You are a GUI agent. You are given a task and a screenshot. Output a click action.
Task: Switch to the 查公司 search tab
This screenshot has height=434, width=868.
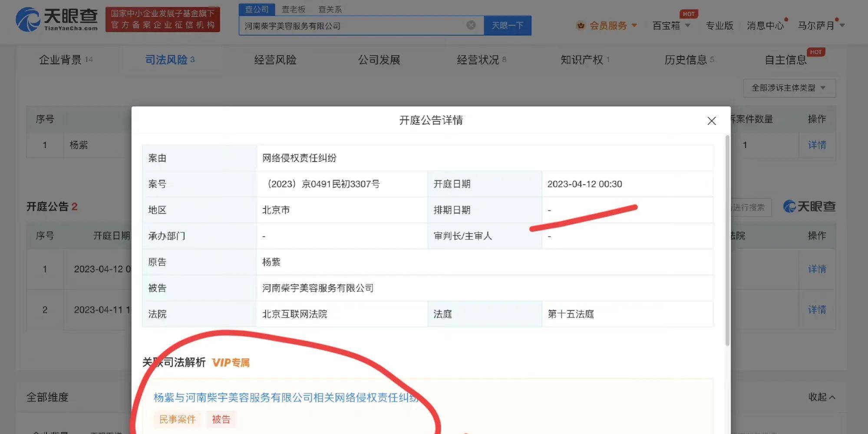click(257, 9)
